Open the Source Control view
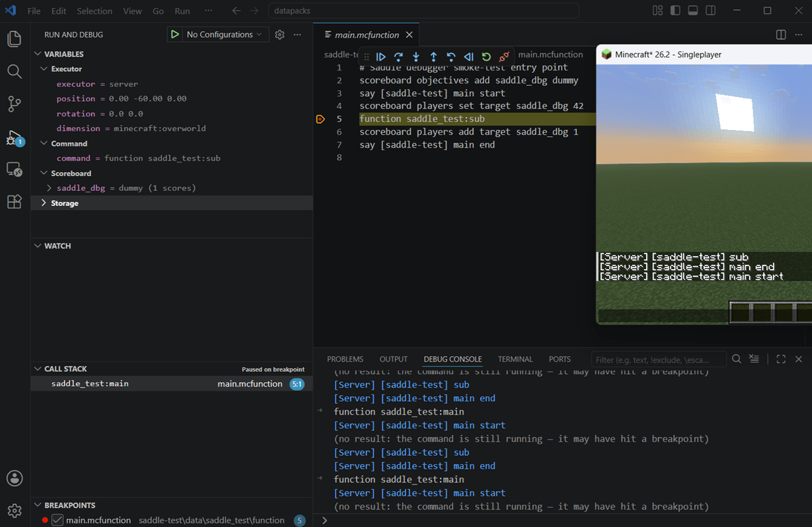812x527 pixels. point(14,104)
